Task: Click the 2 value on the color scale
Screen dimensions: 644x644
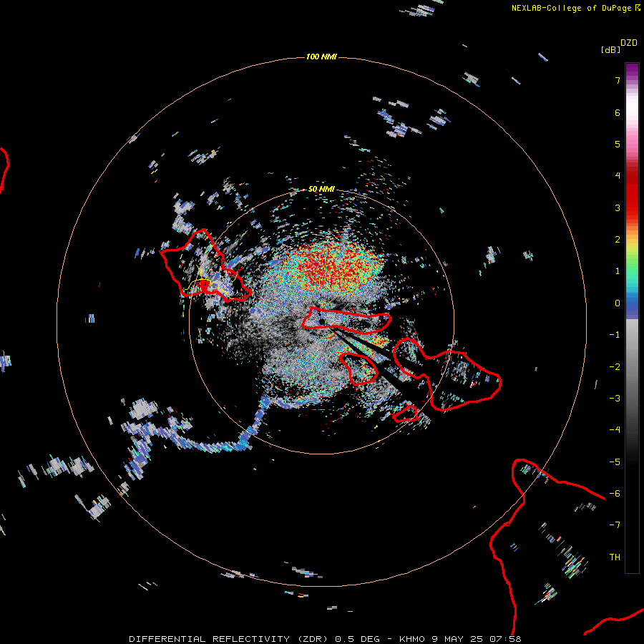Action: click(x=618, y=240)
